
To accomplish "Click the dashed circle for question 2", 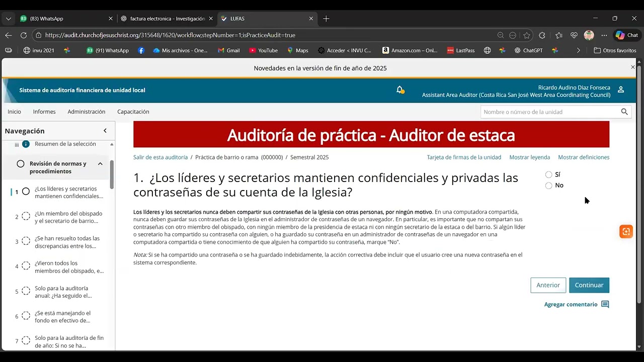I will (x=26, y=217).
